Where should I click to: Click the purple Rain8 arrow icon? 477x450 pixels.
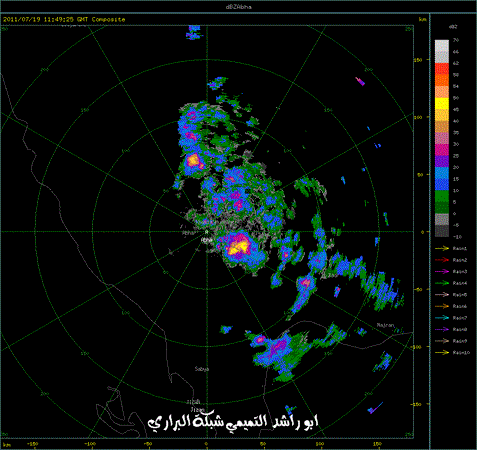coord(442,329)
